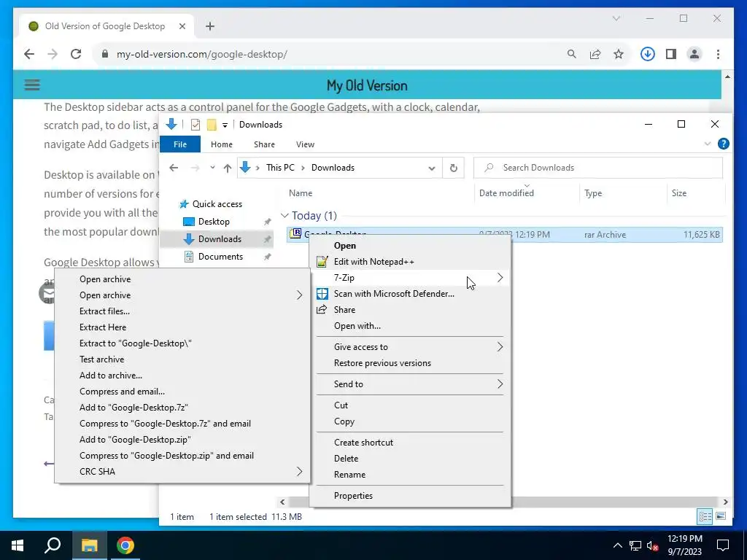Open Chrome profile avatar
Image resolution: width=747 pixels, height=560 pixels.
694,54
